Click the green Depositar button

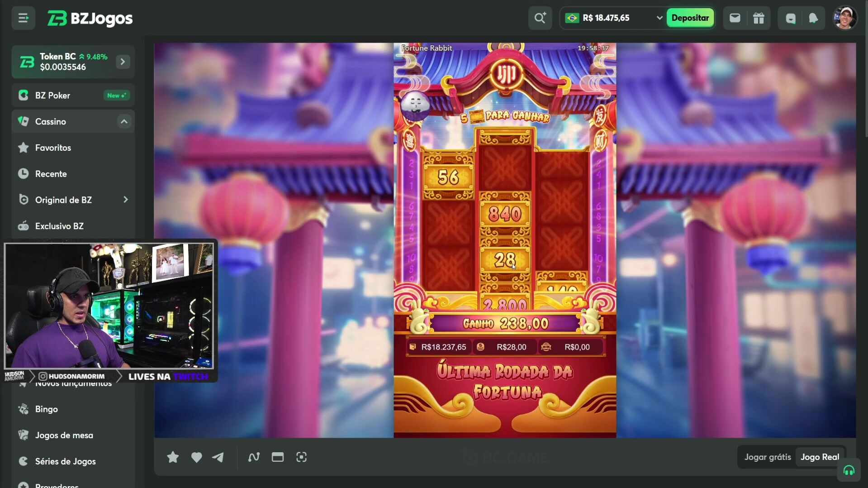click(690, 18)
